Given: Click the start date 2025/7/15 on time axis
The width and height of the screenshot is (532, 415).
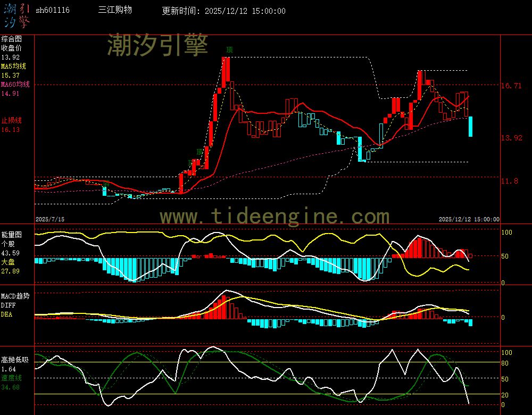Looking at the screenshot, I should [x=49, y=219].
